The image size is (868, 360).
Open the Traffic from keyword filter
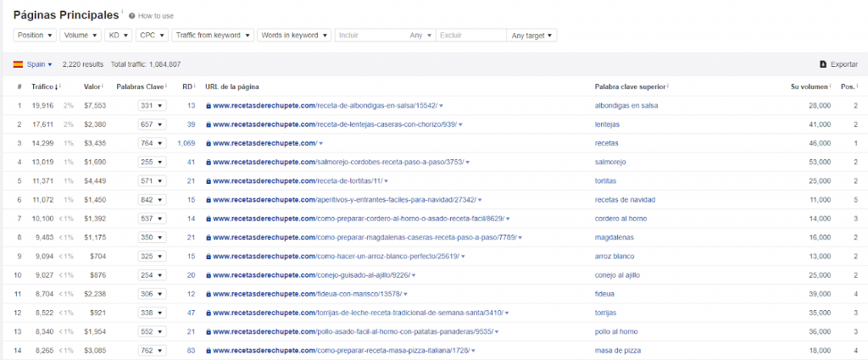click(x=213, y=36)
